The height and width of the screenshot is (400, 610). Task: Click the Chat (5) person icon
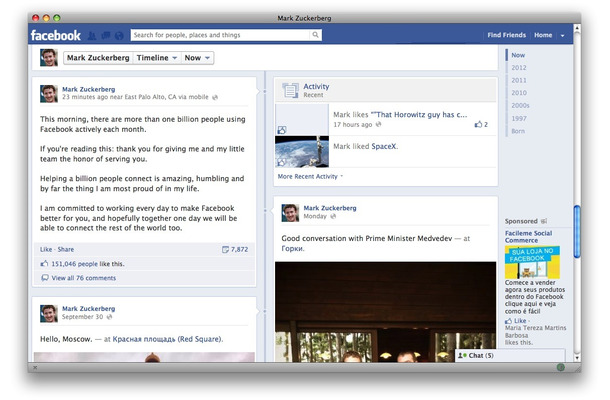462,355
